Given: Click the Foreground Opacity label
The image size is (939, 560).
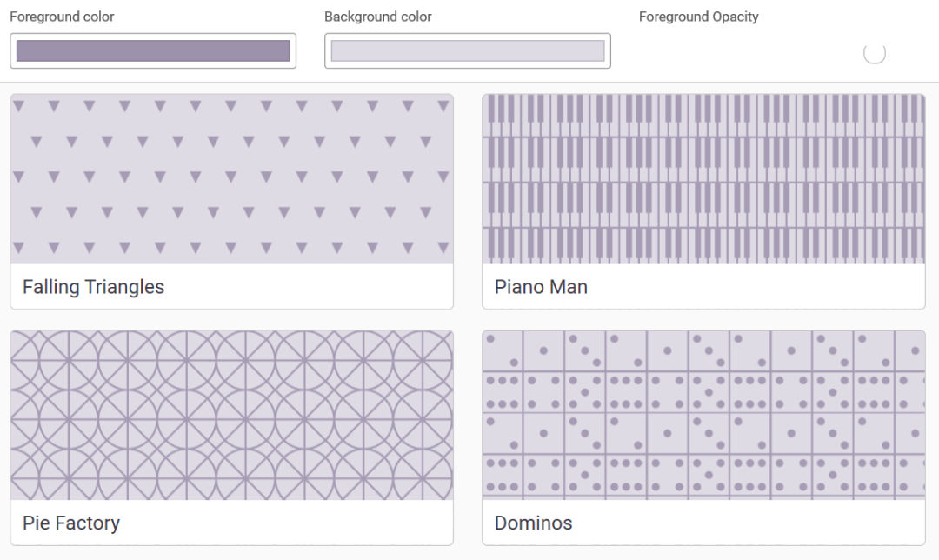Looking at the screenshot, I should [x=699, y=17].
